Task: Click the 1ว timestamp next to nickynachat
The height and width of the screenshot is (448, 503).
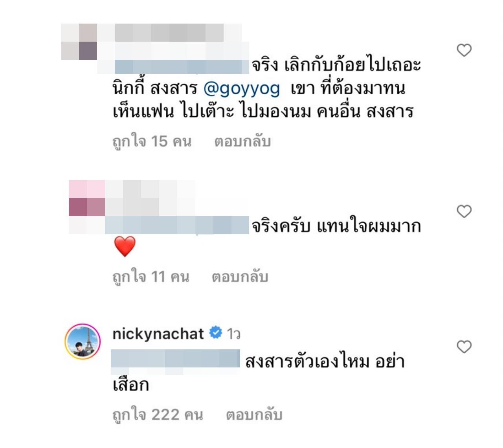Action: [233, 334]
